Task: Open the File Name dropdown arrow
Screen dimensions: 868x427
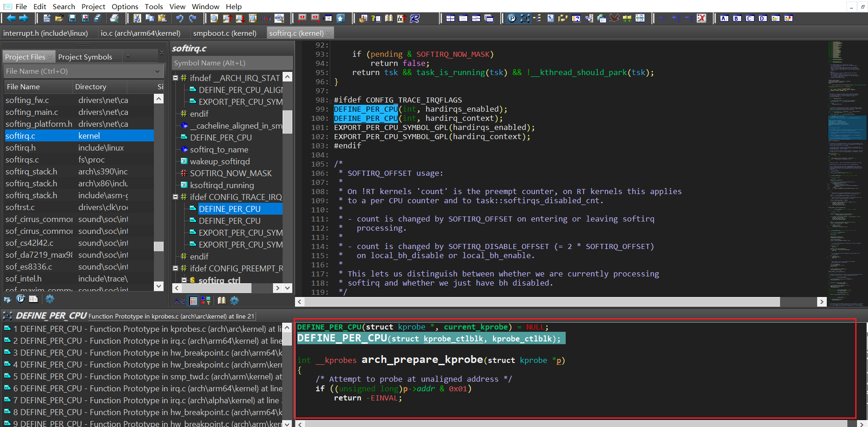Action: pyautogui.click(x=157, y=71)
